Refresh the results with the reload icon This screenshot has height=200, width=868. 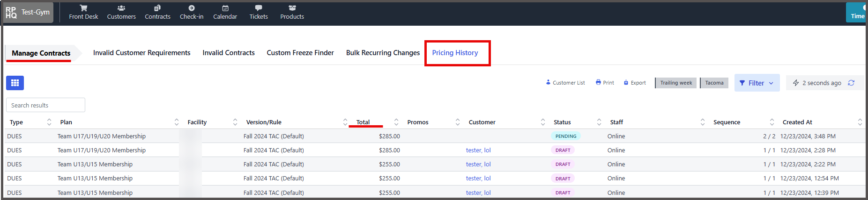pos(851,83)
